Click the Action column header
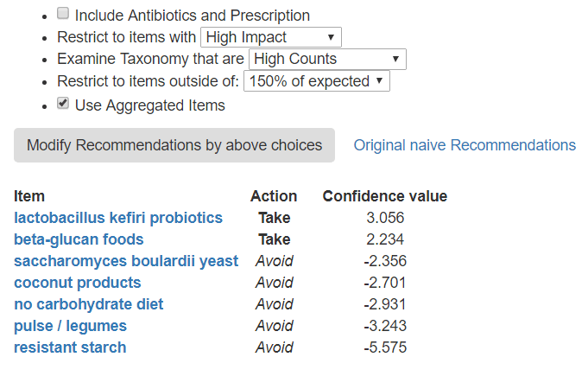Image resolution: width=588 pixels, height=376 pixels. point(274,196)
